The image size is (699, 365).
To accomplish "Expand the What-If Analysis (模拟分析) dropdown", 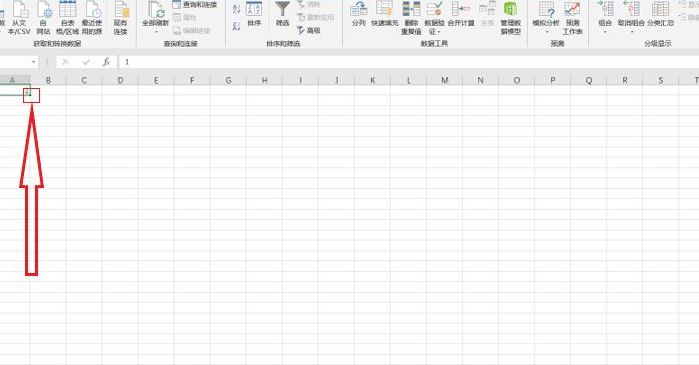I will (547, 32).
